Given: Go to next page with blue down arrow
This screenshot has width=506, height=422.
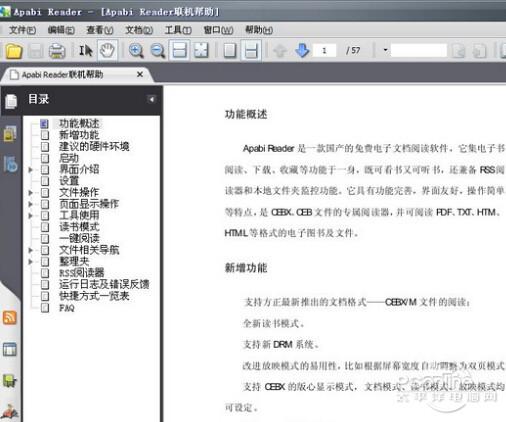Looking at the screenshot, I should [302, 51].
